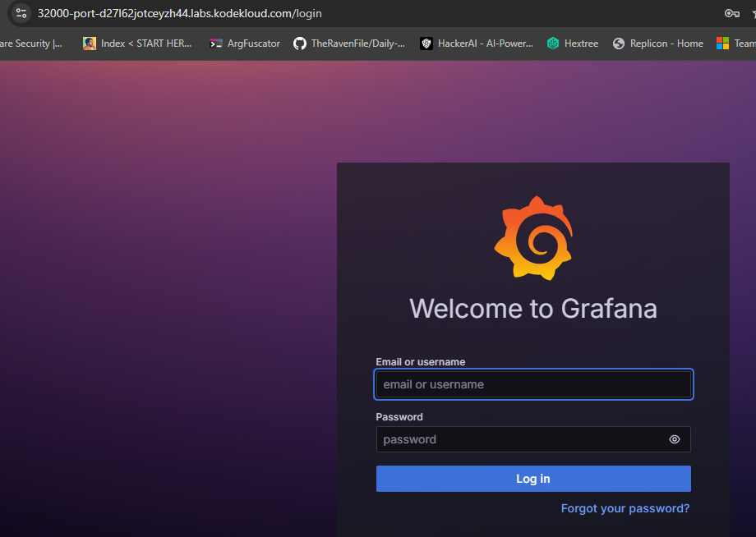Open the HackerAI bookmark
Screen dimensions: 756x537
477,44
